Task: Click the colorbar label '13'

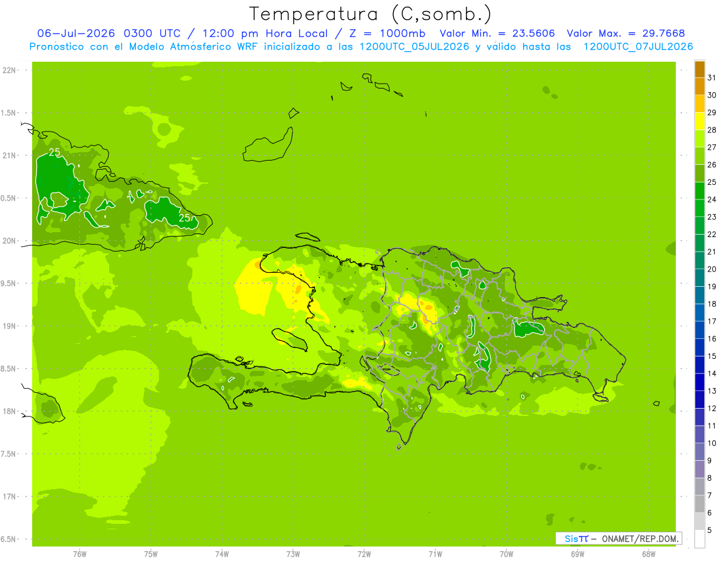Action: (x=712, y=391)
